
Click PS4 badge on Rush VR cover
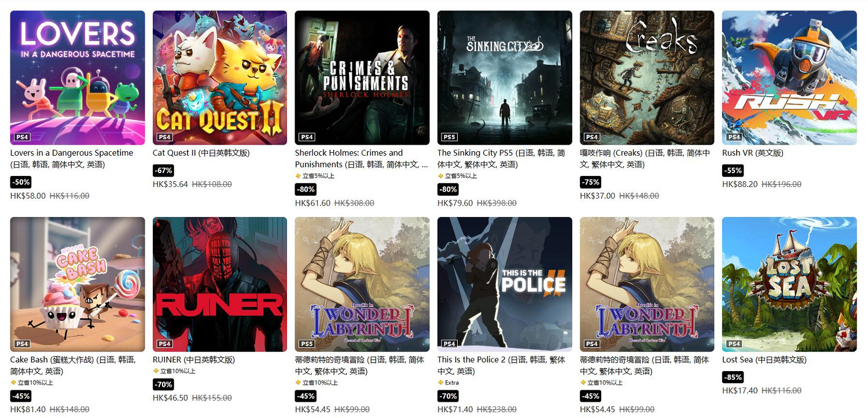[734, 137]
